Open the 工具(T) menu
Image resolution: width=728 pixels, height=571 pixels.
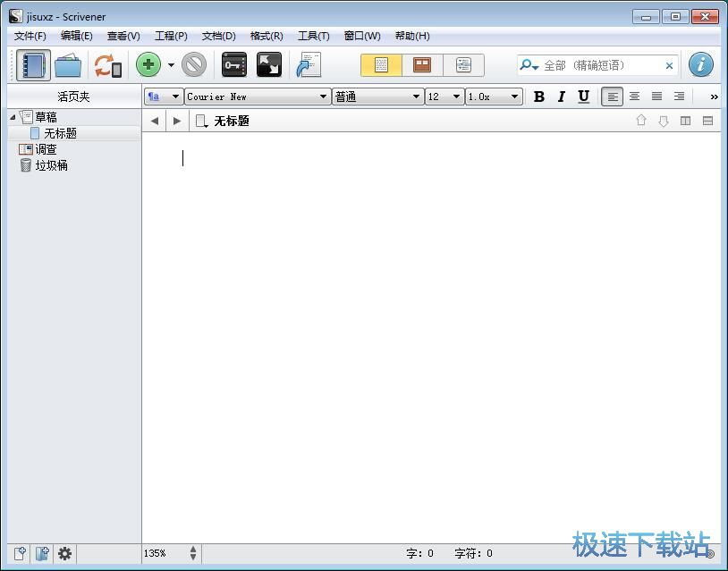tap(313, 36)
